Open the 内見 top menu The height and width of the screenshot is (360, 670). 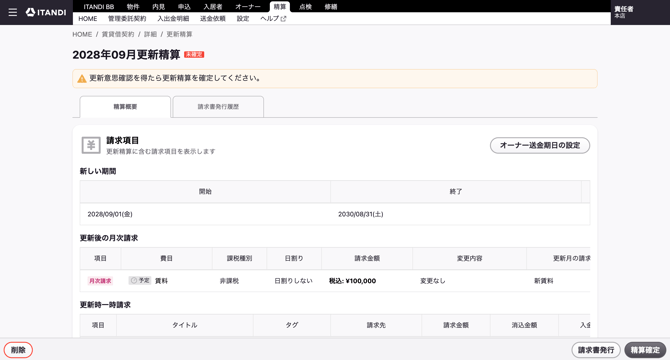pos(159,7)
